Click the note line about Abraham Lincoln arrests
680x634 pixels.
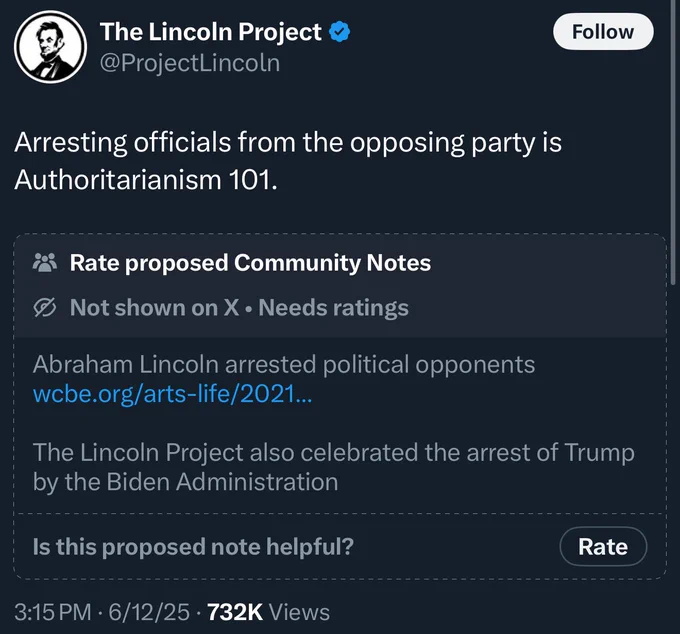point(284,364)
